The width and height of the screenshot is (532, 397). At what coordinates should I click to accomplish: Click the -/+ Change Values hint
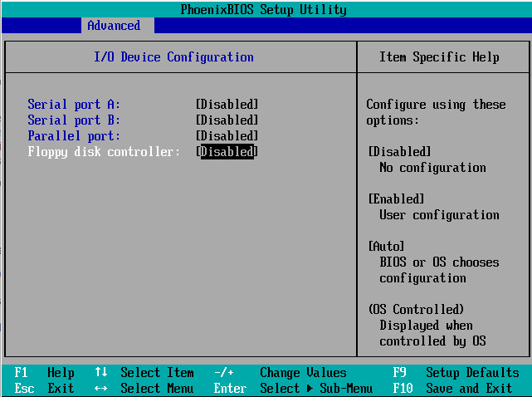point(281,373)
